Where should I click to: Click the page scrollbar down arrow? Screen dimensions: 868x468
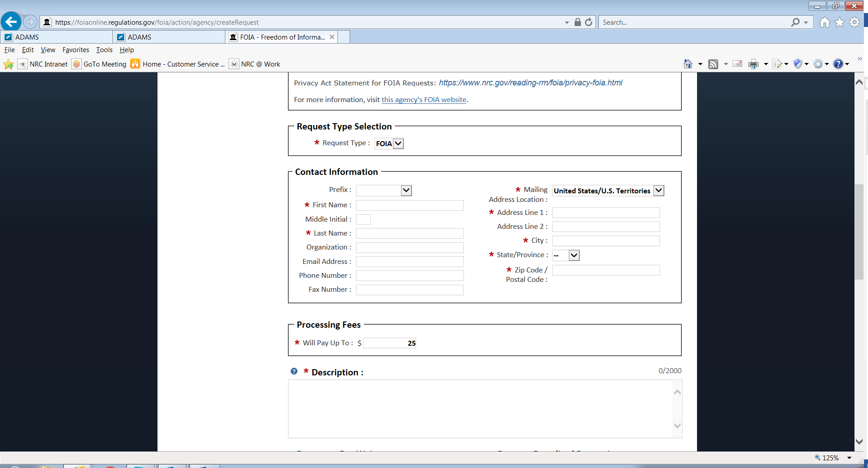859,441
